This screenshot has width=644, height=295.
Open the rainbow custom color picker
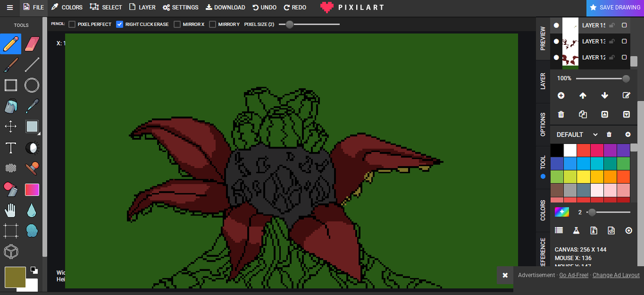[x=561, y=212]
